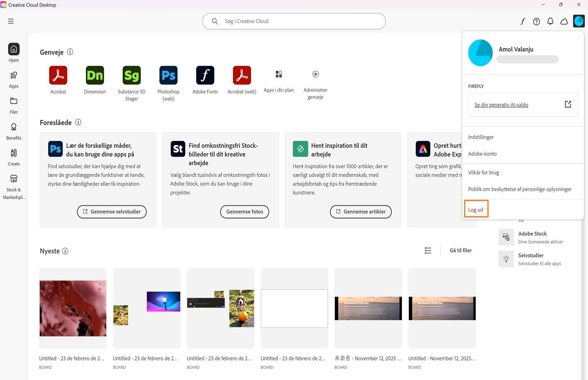
Task: Click the large profile avatar in the menu
Action: 480,53
